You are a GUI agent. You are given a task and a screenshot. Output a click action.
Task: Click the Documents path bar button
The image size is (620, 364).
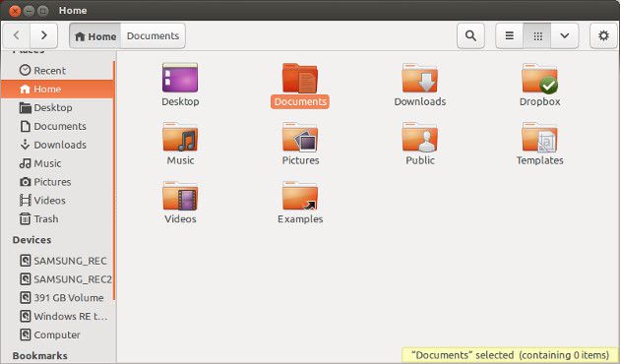[153, 36]
